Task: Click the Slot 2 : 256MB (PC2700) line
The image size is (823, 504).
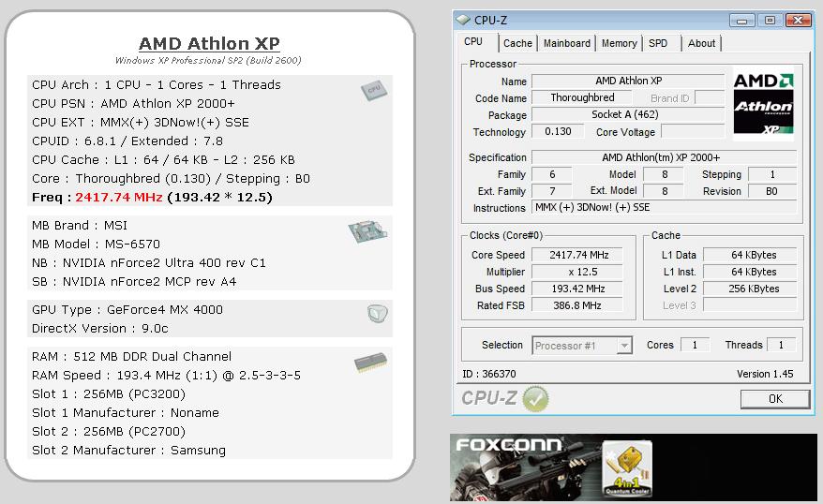Action: click(x=108, y=432)
